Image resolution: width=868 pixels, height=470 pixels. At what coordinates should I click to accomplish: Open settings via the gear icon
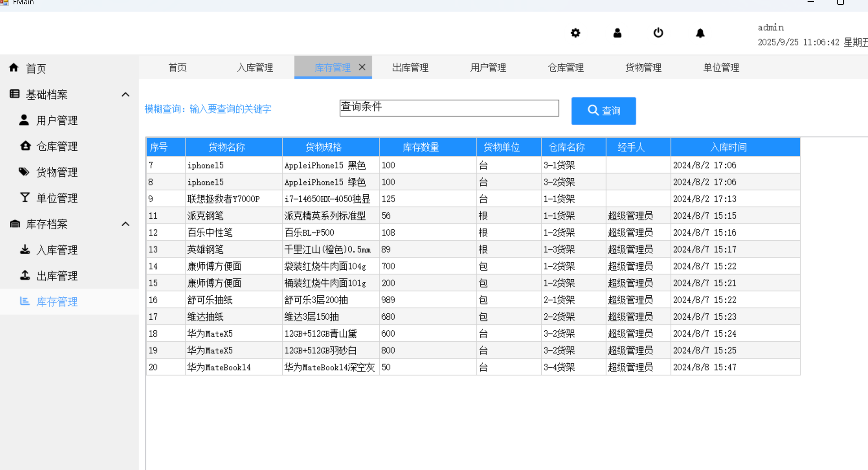coord(575,33)
